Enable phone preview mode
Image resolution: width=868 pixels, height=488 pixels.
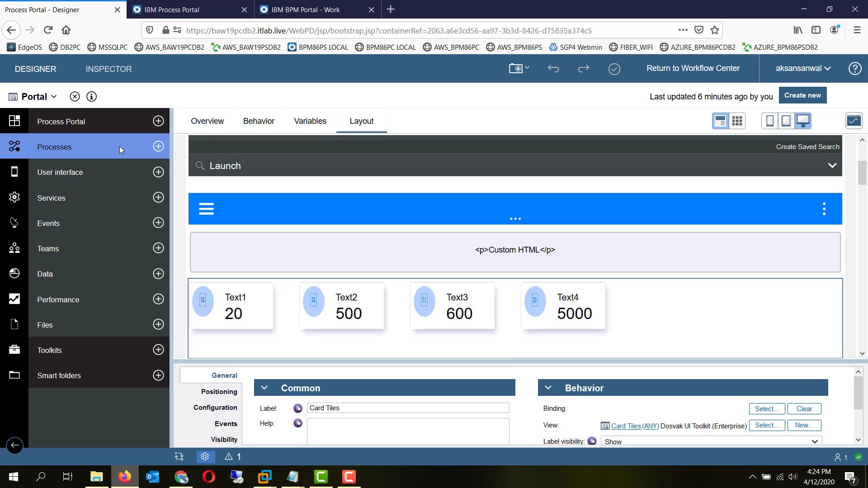coord(769,121)
